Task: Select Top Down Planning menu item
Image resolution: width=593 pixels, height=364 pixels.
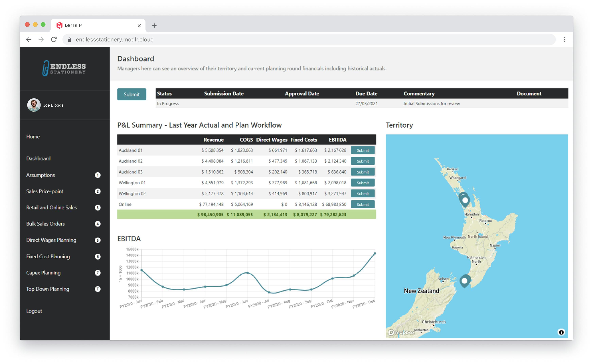Action: coord(48,289)
